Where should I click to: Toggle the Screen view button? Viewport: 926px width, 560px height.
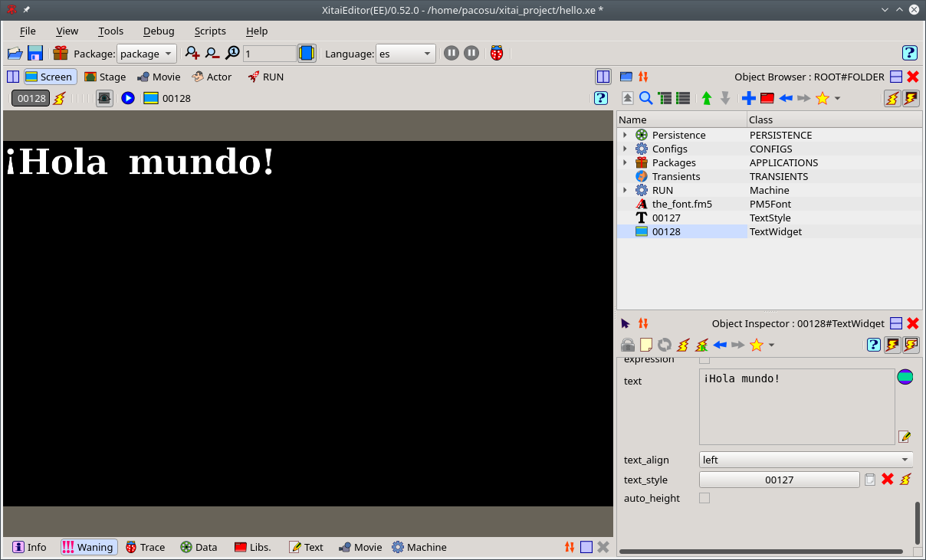[x=49, y=77]
